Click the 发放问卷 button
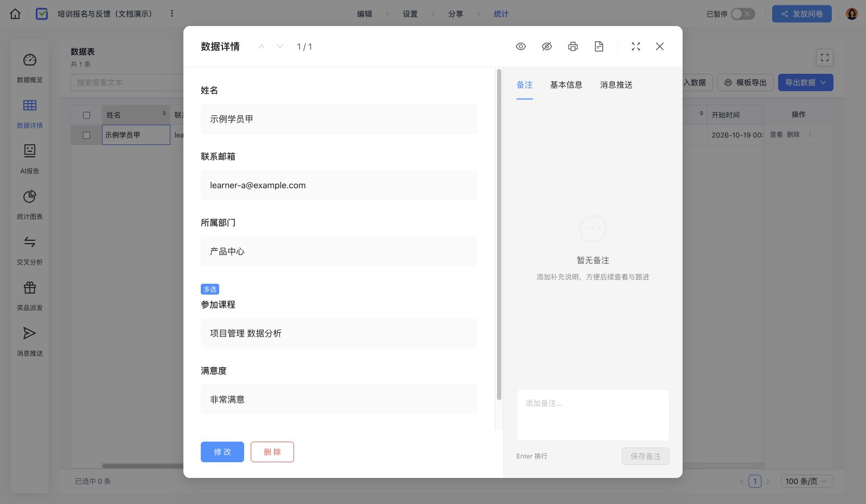Viewport: 866px width, 504px height. coord(802,14)
